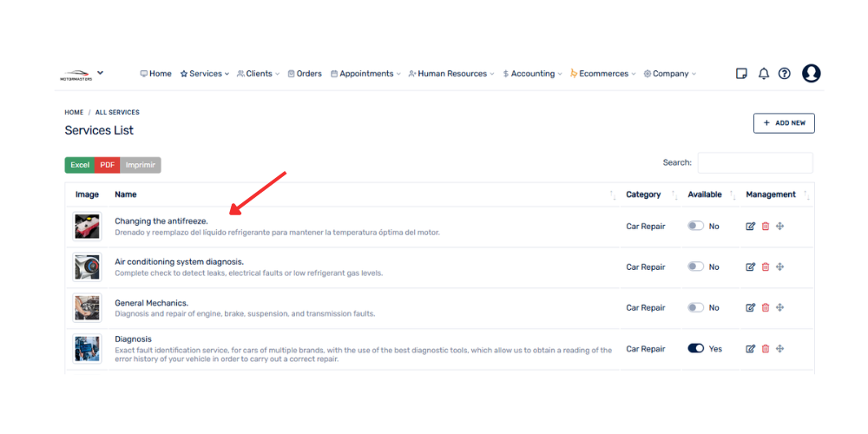Expand the Accounting menu dropdown

point(532,74)
